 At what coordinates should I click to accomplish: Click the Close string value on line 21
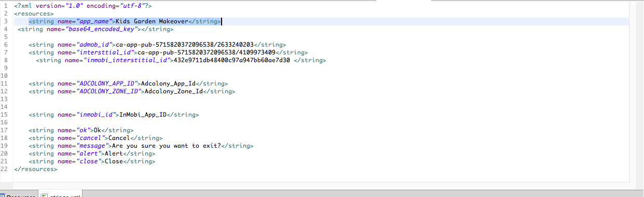(x=114, y=161)
